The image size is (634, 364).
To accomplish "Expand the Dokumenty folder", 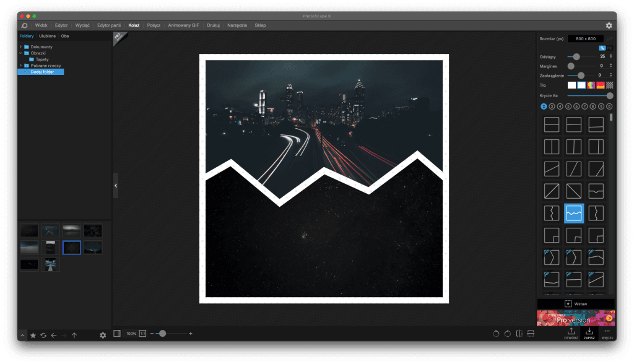I will click(x=20, y=47).
